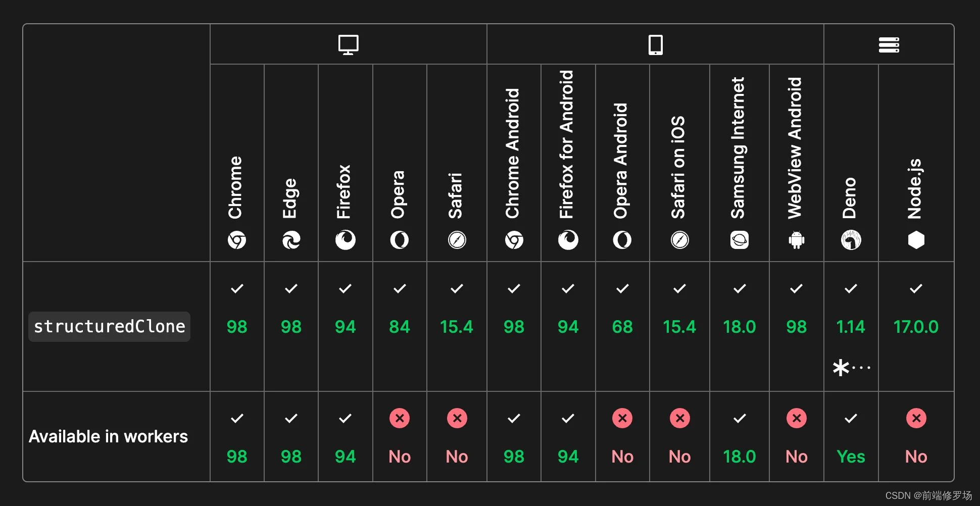Click the WebView Android robot icon
This screenshot has height=506, width=980.
coord(796,240)
